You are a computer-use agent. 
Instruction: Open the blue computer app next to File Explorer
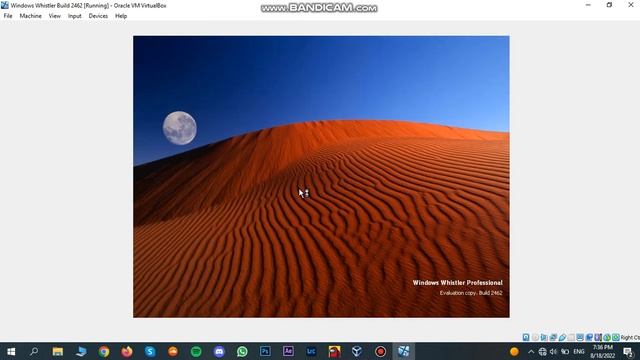pos(81,351)
